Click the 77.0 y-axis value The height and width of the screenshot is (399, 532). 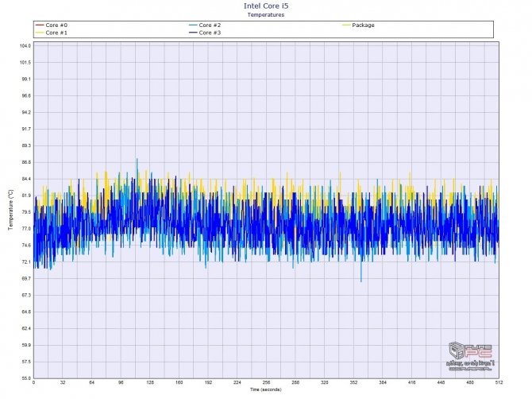coord(25,229)
